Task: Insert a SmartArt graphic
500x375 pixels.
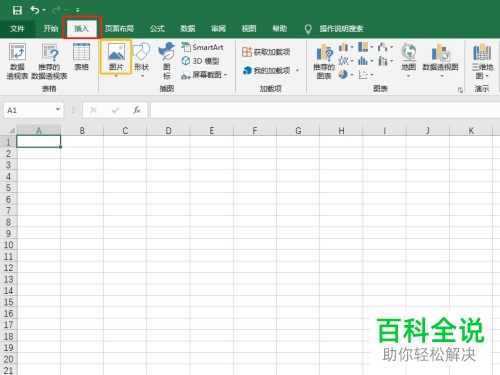Action: (x=202, y=47)
